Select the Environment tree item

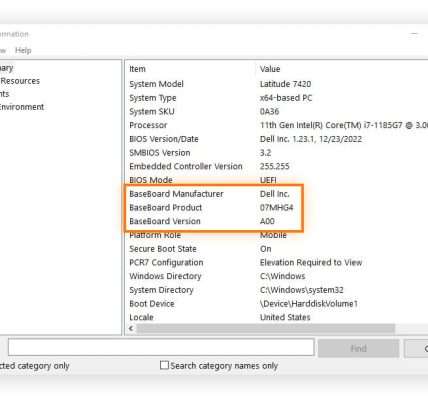point(22,107)
